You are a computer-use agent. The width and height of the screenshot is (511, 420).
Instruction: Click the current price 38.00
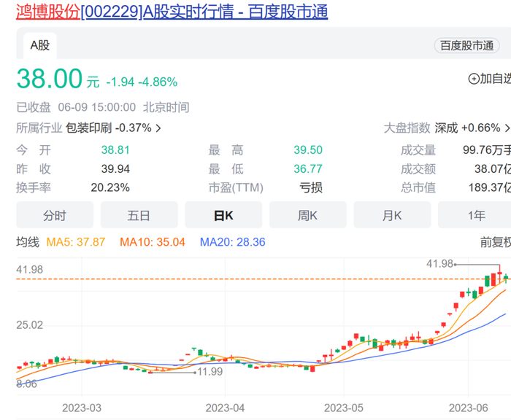point(49,79)
